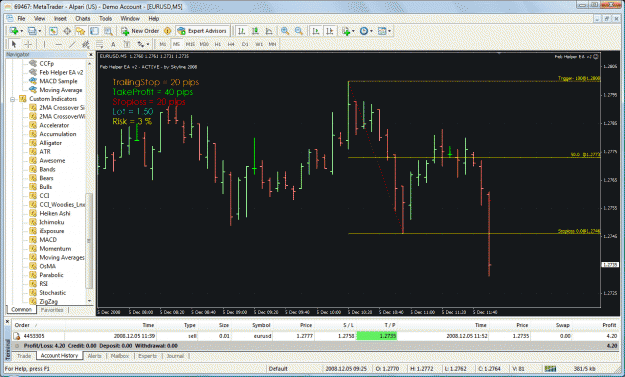Switch to the Experts terminal tab
The width and height of the screenshot is (625, 377).
(x=147, y=356)
